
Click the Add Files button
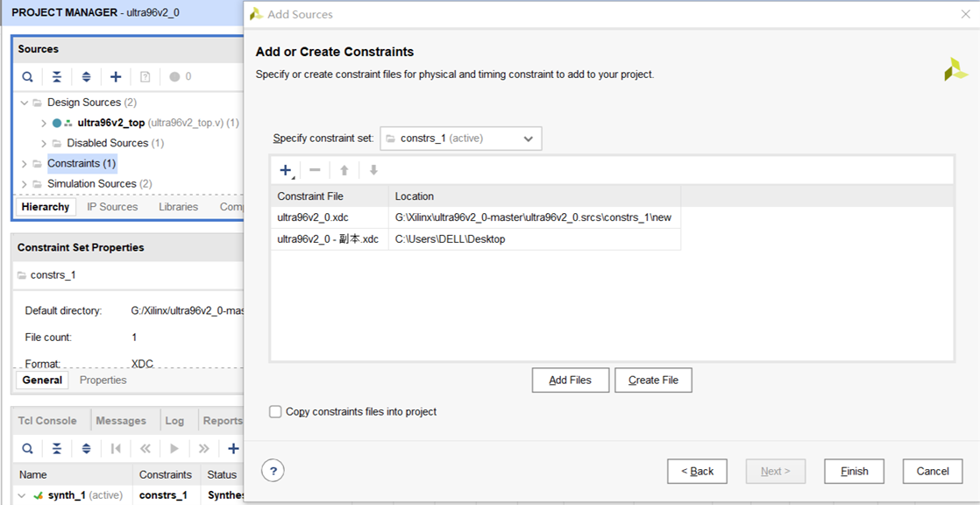tap(570, 380)
